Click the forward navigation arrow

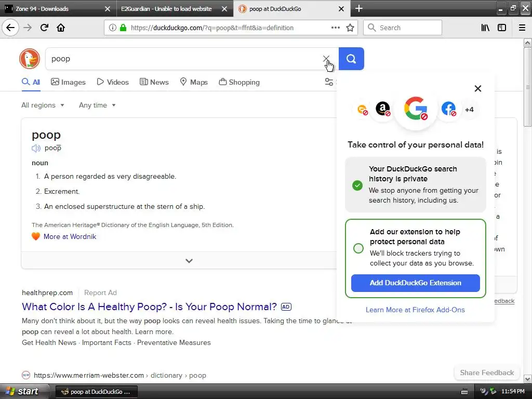[28, 28]
